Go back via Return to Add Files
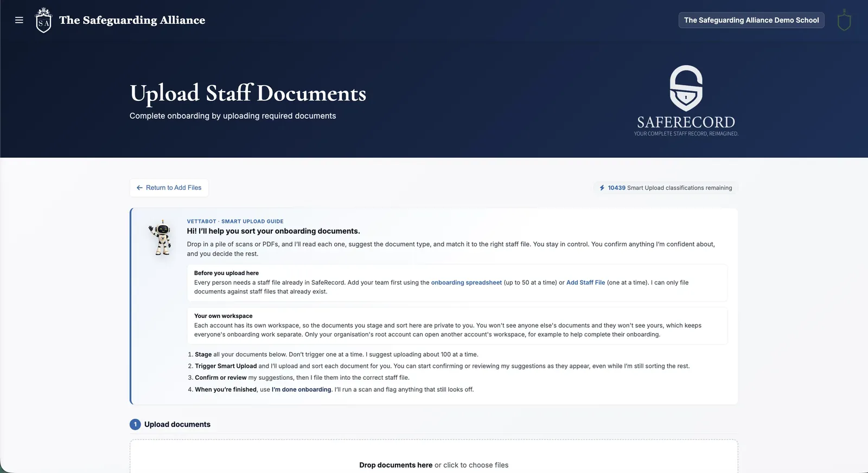Screen dimensions: 868x473 point(169,188)
